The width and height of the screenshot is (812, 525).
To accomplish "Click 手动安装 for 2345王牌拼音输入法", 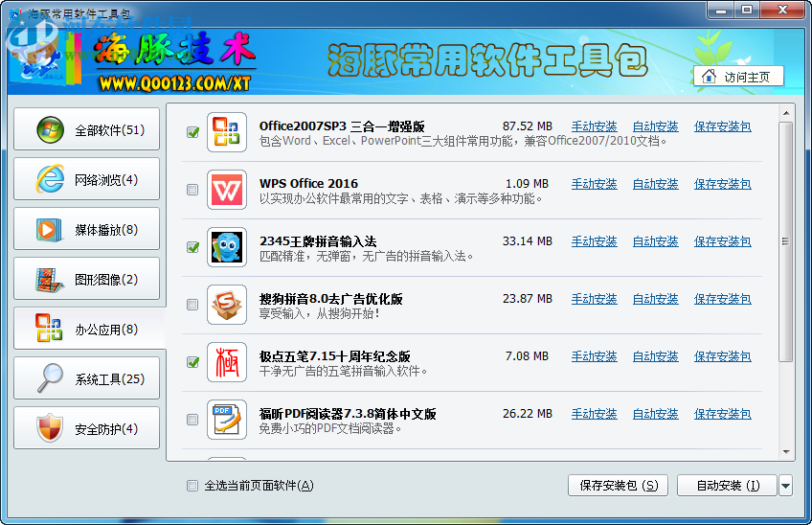I will 594,241.
